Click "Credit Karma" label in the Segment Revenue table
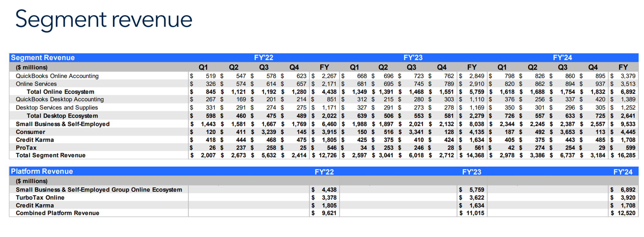Viewport: 644px width, 237px height. [x=35, y=140]
